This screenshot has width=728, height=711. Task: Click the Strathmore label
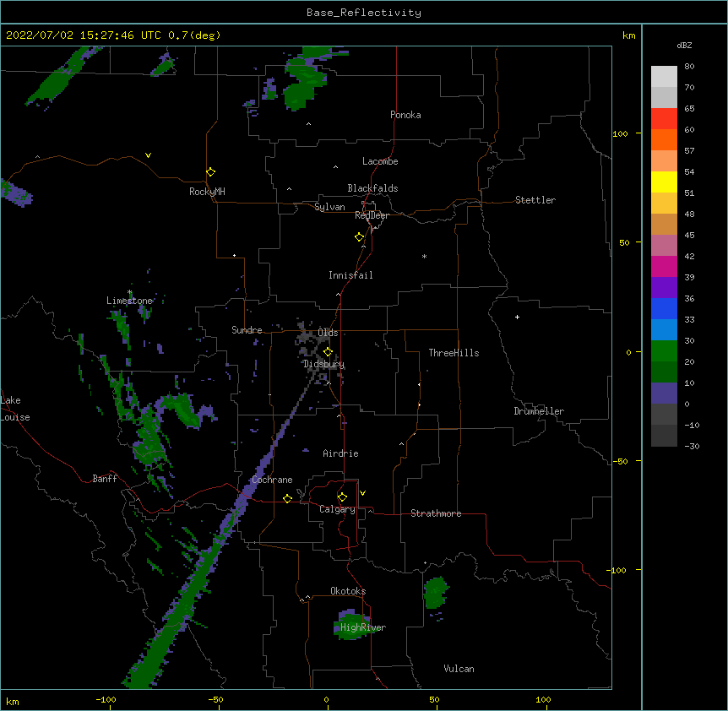pyautogui.click(x=436, y=513)
